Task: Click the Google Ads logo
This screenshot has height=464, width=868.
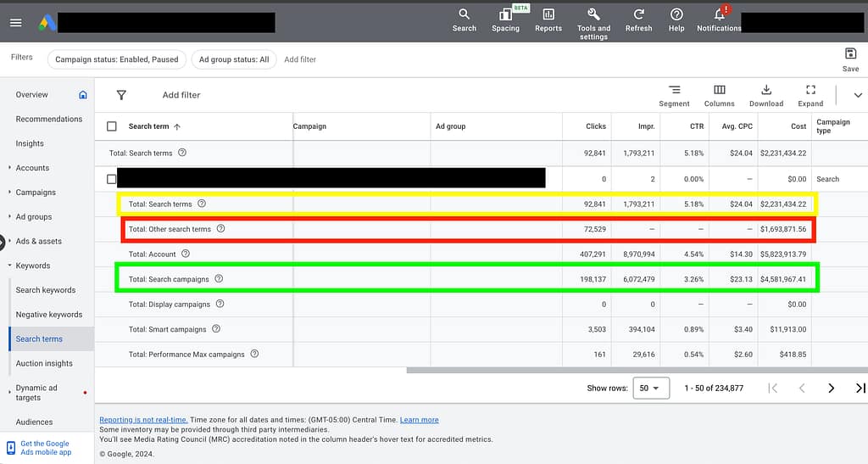Action: 47,23
